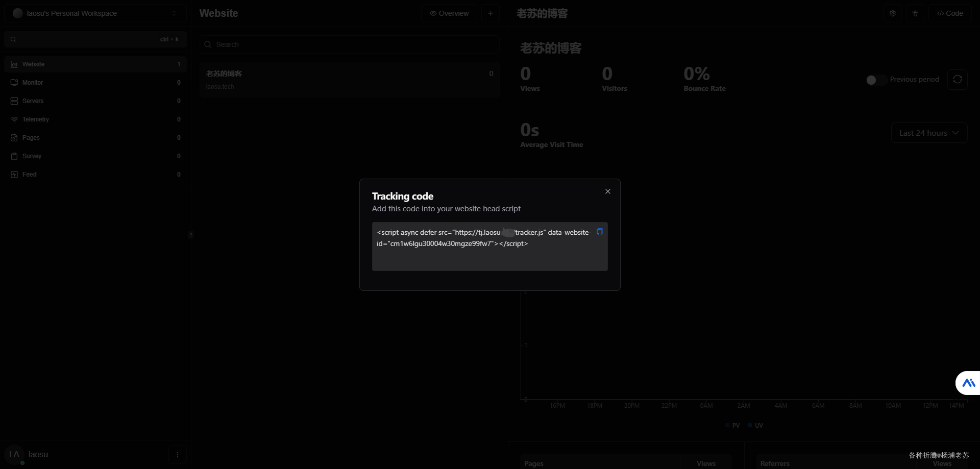Open the Website section in sidebar
This screenshot has height=469, width=980.
(x=95, y=64)
